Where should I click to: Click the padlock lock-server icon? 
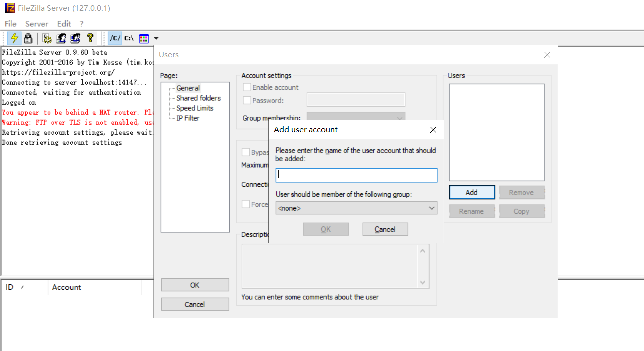(x=28, y=38)
